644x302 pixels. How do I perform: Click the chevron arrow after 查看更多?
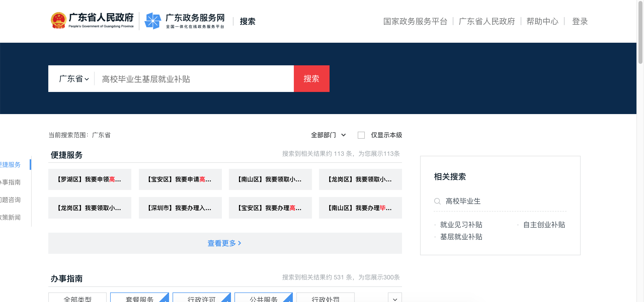point(239,243)
